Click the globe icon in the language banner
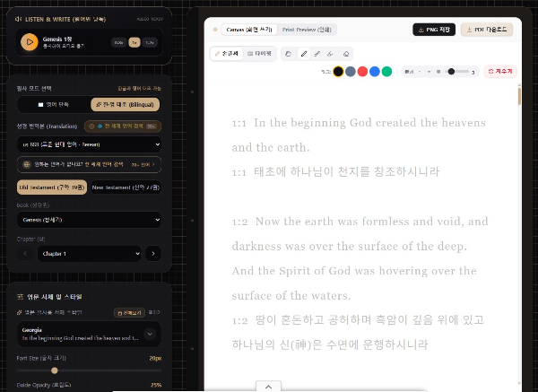538x392 pixels. [x=27, y=164]
